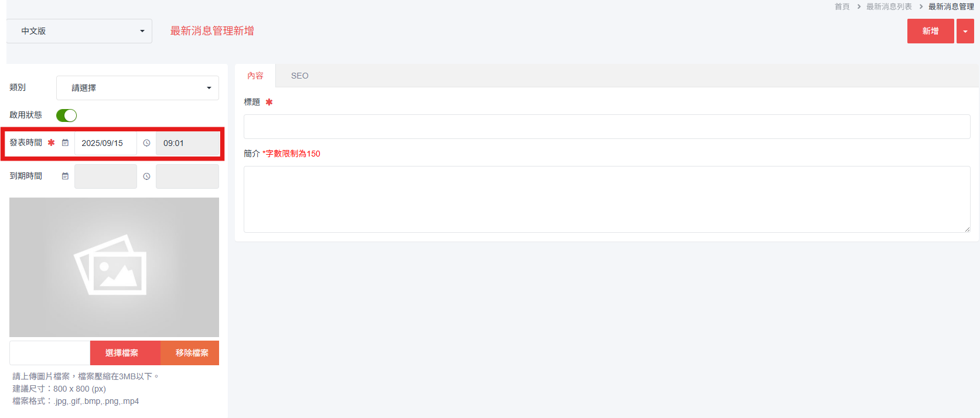Viewport: 980px width, 418px height.
Task: Click the 請上傳圖片檔案 hint line
Action: pos(86,376)
